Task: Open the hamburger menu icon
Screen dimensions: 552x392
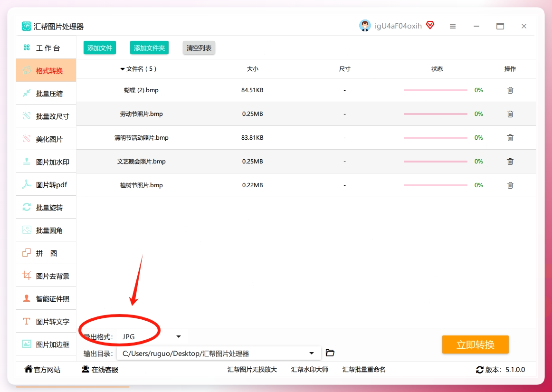Action: pos(453,26)
